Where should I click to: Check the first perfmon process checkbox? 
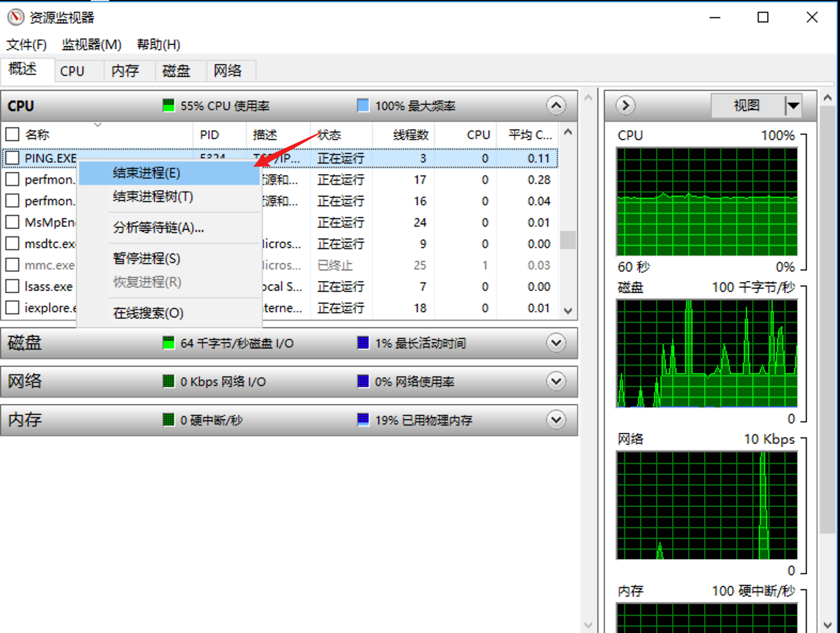12,179
